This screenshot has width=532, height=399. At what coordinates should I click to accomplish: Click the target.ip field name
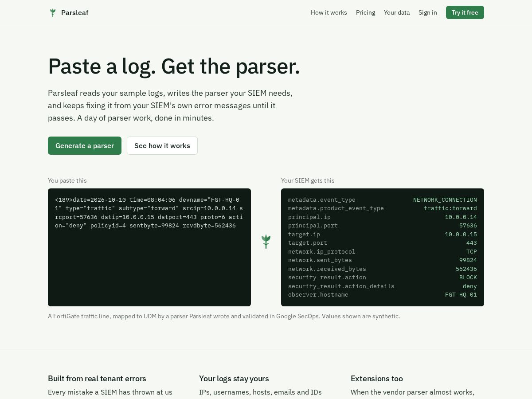(x=304, y=235)
